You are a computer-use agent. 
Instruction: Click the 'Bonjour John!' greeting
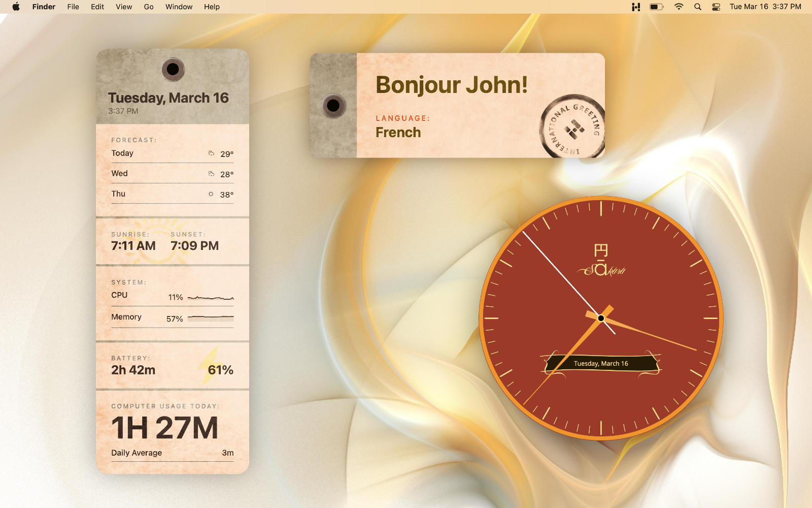point(452,85)
